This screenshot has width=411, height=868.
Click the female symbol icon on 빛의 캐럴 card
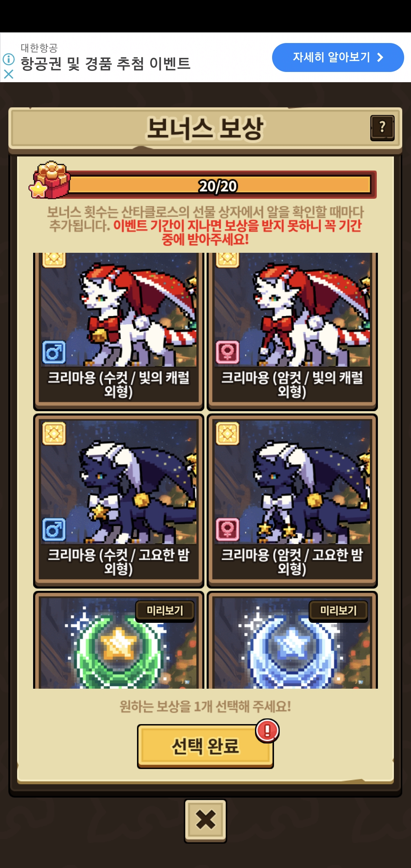[x=227, y=352]
